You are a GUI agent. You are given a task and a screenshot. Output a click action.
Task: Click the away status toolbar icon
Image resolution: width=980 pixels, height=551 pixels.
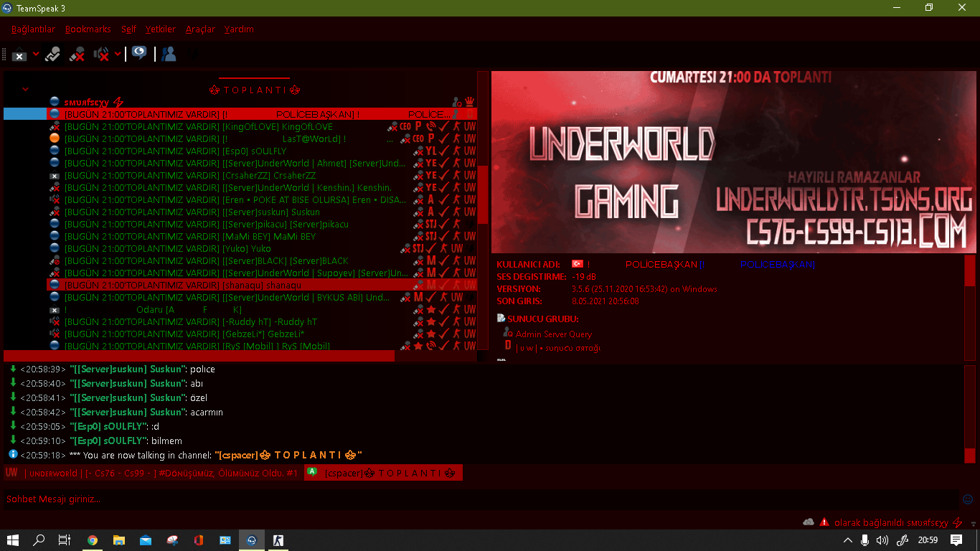[x=19, y=55]
